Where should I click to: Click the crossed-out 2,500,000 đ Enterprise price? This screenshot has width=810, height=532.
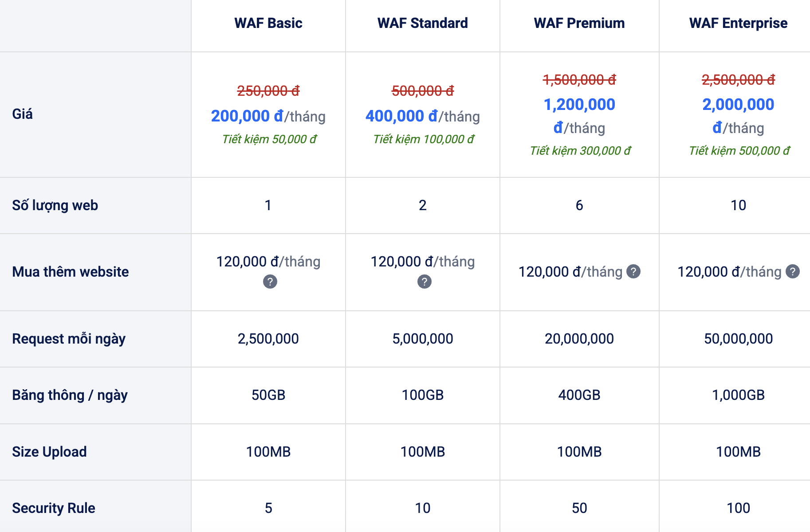point(738,80)
